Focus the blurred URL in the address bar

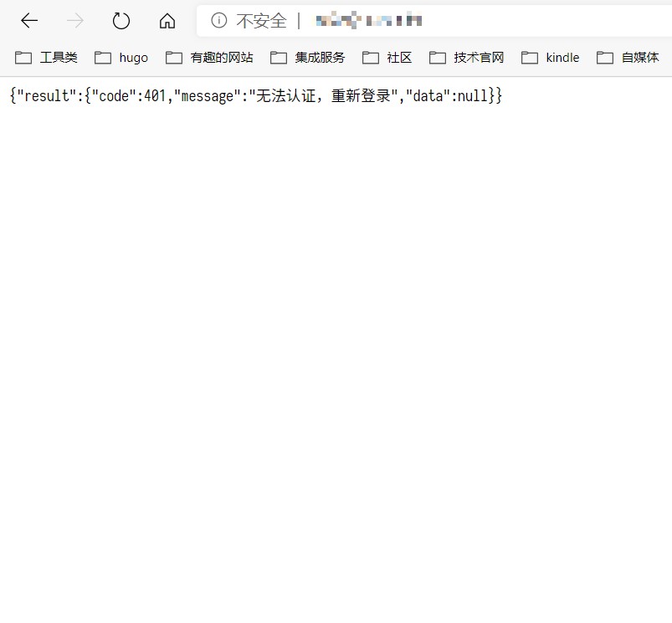coord(368,21)
